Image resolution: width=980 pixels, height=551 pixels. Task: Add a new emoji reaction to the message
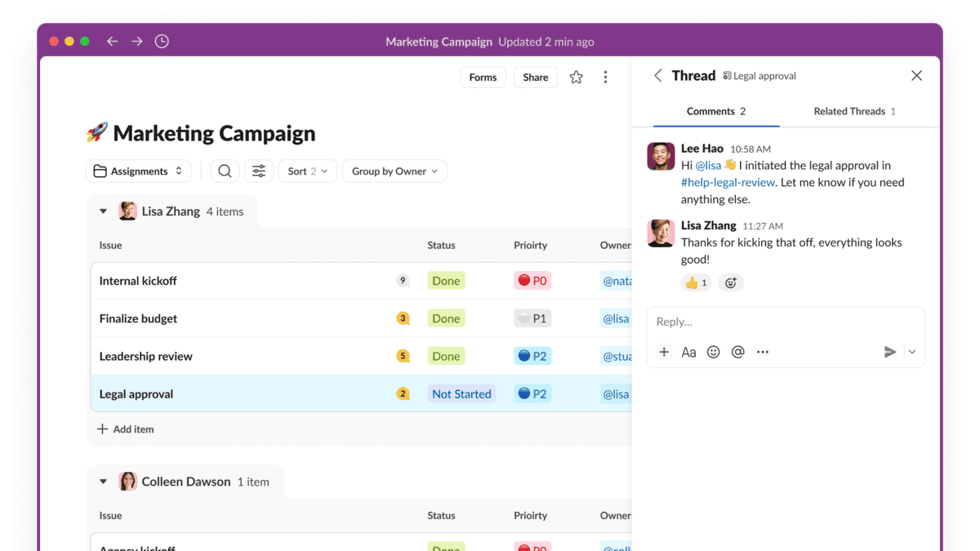[x=731, y=282]
